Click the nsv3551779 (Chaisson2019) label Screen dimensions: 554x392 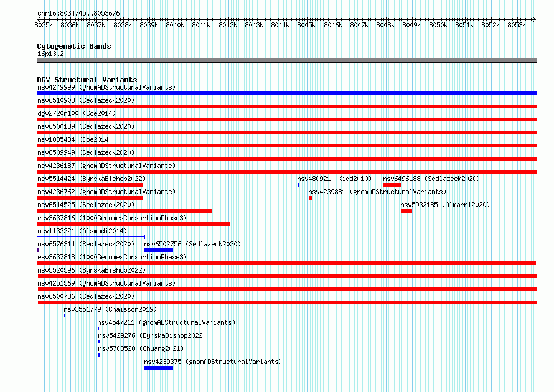tap(110, 309)
